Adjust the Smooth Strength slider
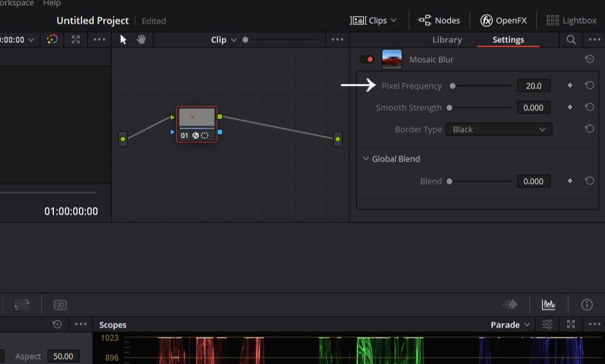The height and width of the screenshot is (364, 605). [481, 108]
